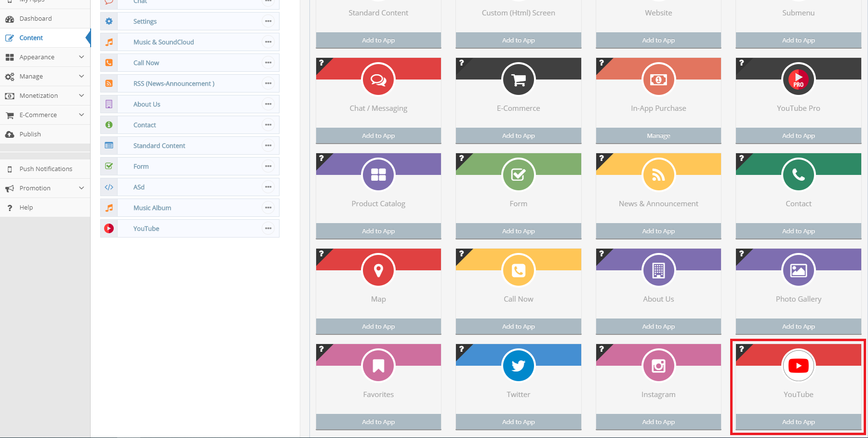Open Music Album row in content list
Image resolution: width=868 pixels, height=438 pixels.
tap(190, 208)
